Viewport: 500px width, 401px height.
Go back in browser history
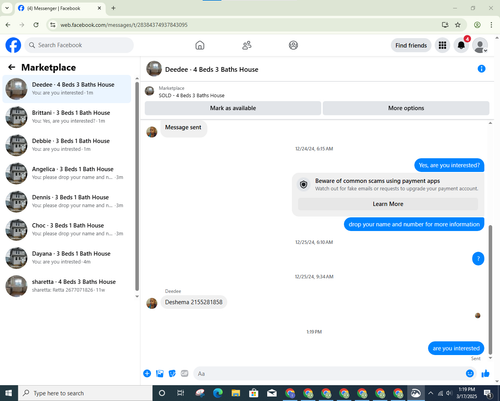8,25
